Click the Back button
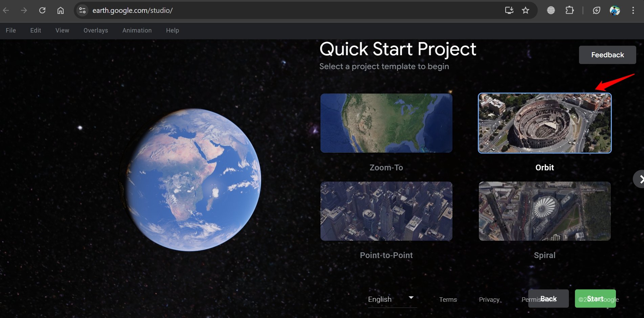The height and width of the screenshot is (318, 644). tap(548, 299)
